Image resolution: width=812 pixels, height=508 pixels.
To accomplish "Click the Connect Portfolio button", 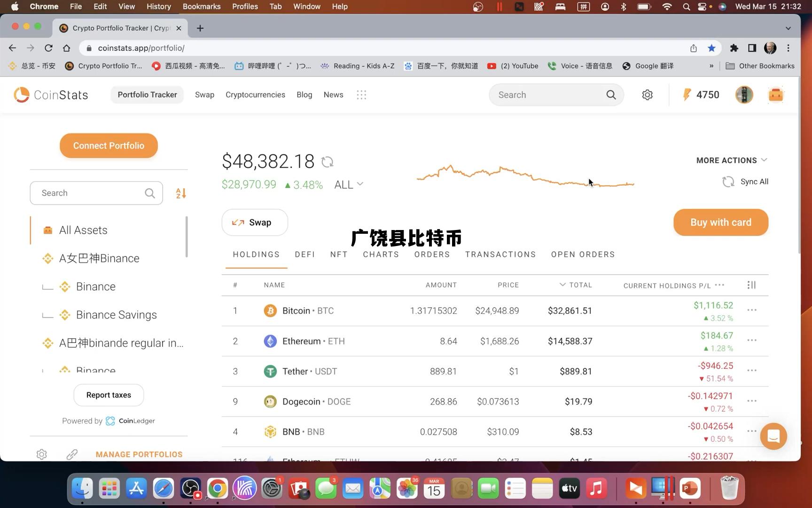I will 109,146.
